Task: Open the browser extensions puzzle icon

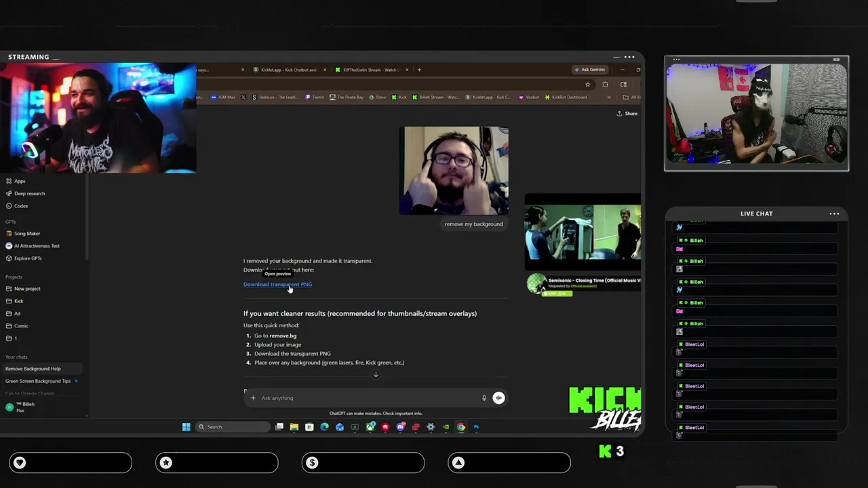Action: click(605, 85)
